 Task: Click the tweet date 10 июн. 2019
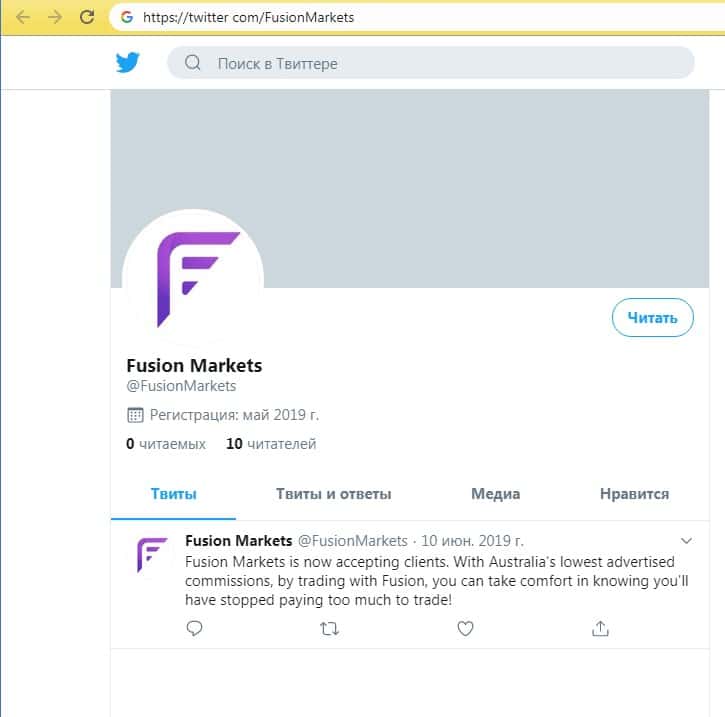tap(472, 541)
